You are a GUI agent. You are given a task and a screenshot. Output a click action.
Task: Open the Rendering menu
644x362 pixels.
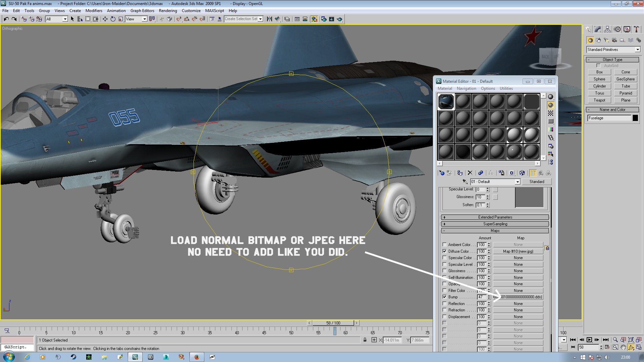point(168,11)
